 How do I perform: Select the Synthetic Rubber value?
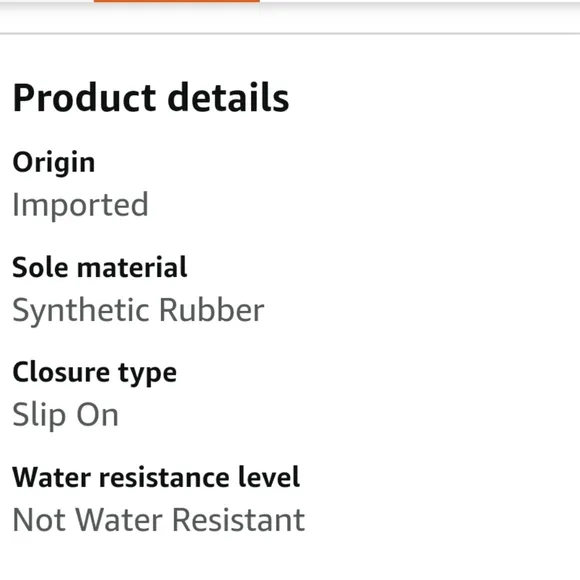pyautogui.click(x=138, y=311)
